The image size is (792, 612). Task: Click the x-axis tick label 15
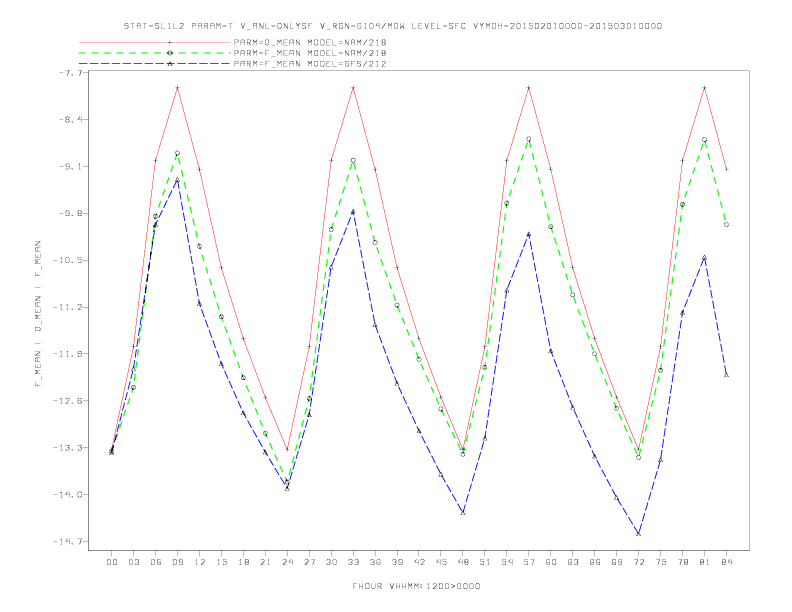tap(222, 562)
